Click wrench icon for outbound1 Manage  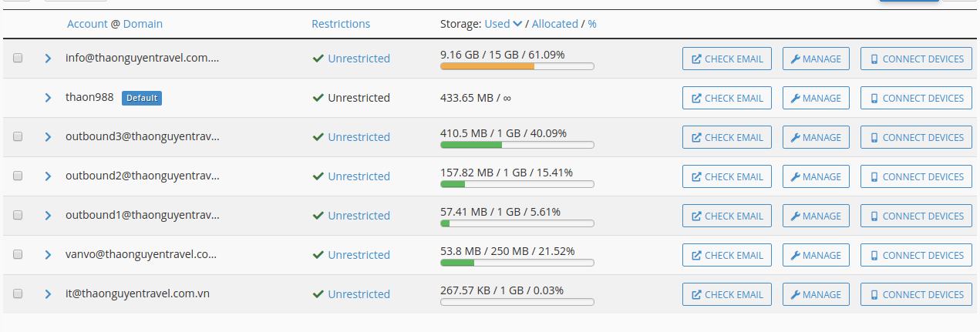(796, 216)
